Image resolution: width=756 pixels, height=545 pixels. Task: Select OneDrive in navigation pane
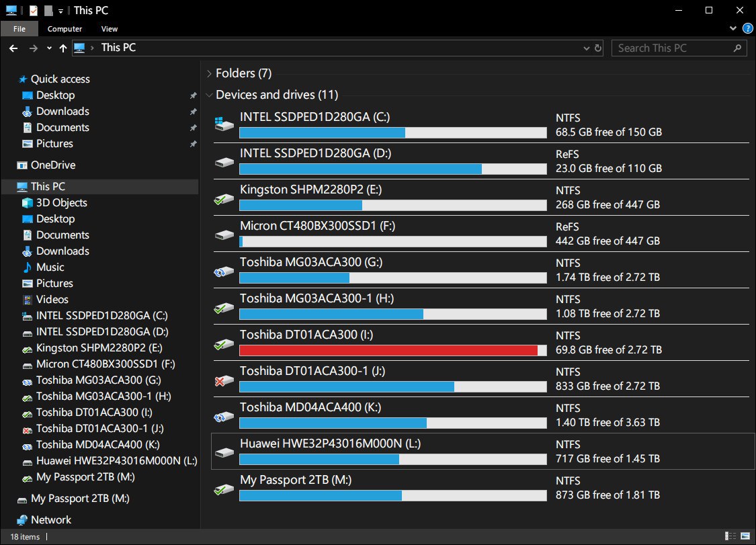pyautogui.click(x=53, y=165)
